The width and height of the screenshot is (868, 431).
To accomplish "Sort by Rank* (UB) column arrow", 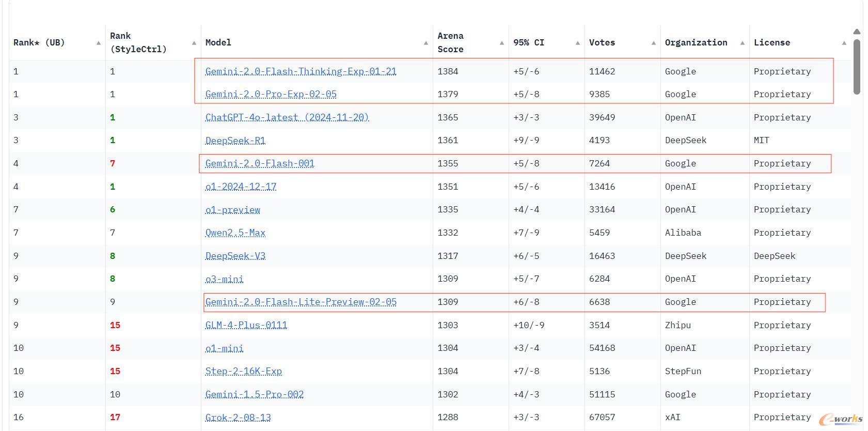I will [x=98, y=43].
